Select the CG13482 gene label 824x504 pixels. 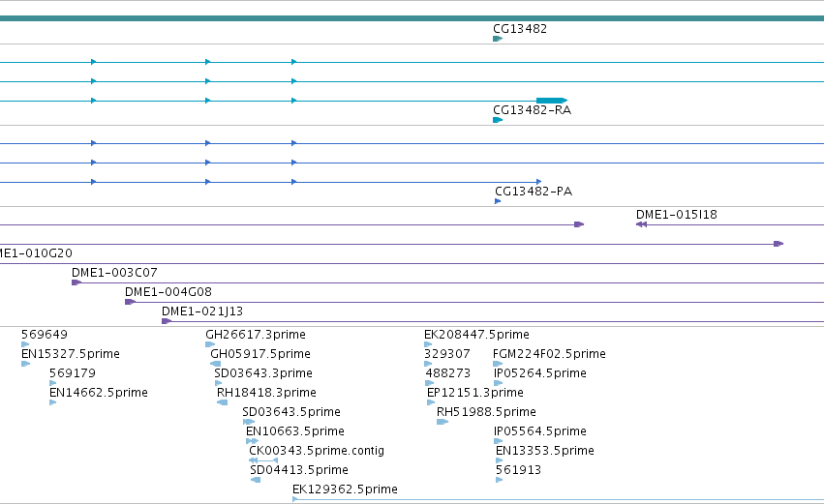(x=520, y=29)
